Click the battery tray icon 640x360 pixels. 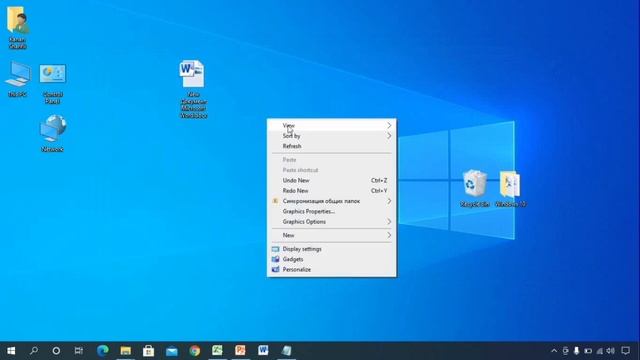[x=588, y=351]
